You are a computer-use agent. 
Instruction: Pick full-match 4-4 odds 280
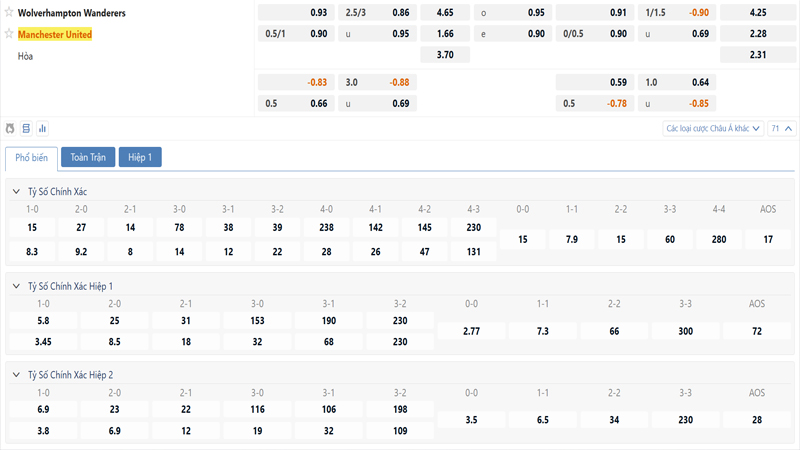tap(719, 240)
